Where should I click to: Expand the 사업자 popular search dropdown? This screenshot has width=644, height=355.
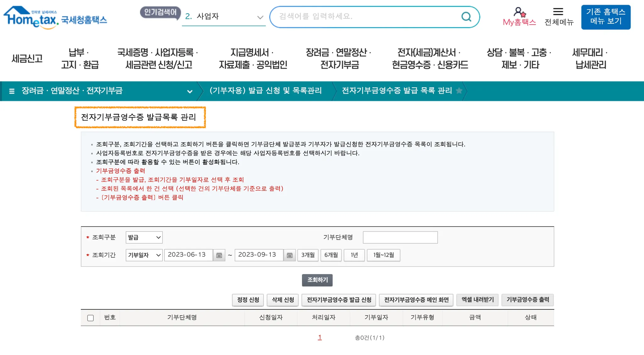pos(260,17)
